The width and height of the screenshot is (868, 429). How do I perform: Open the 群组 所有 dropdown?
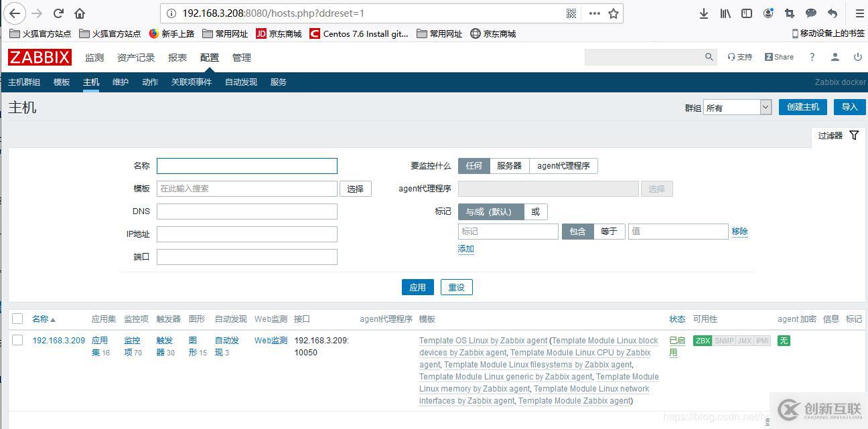[x=737, y=108]
